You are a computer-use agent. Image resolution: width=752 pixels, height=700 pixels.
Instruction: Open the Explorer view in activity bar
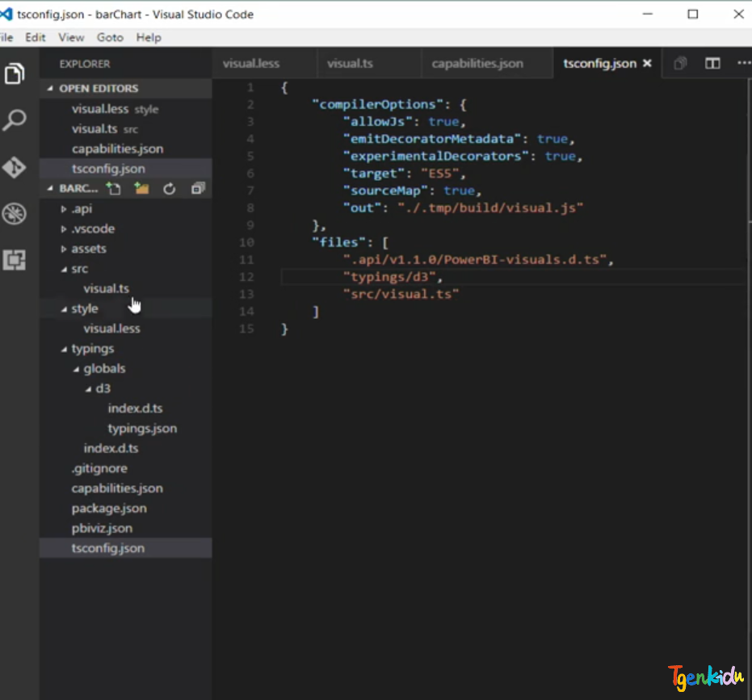click(x=15, y=73)
